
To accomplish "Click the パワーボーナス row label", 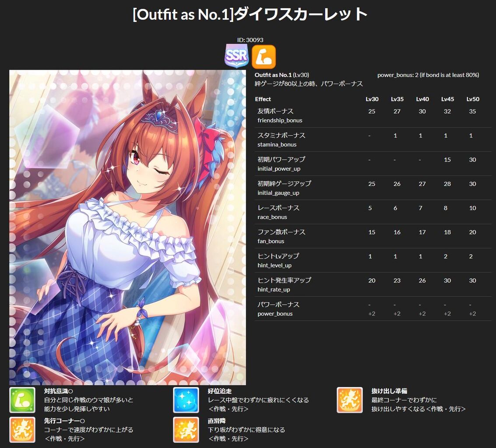I will tap(278, 304).
